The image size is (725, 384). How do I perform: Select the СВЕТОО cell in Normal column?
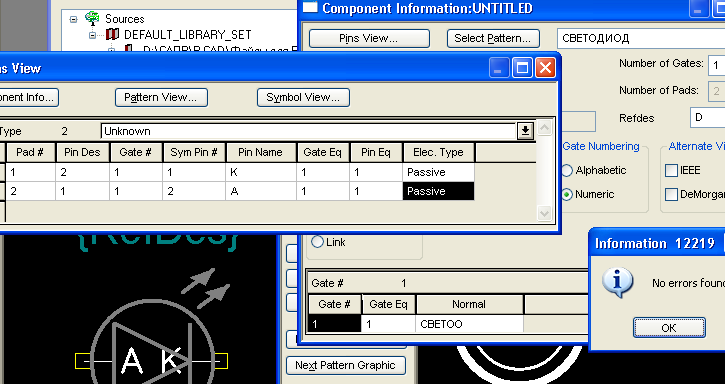(469, 324)
